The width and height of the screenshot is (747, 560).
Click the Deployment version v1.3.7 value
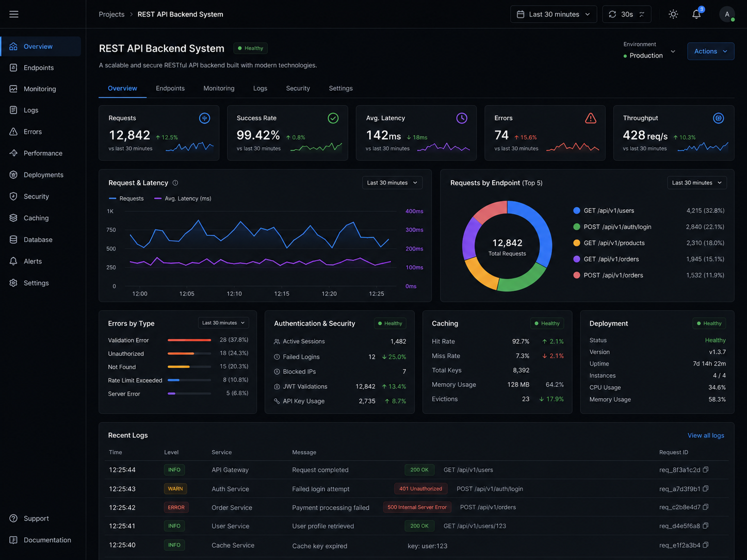(x=717, y=352)
